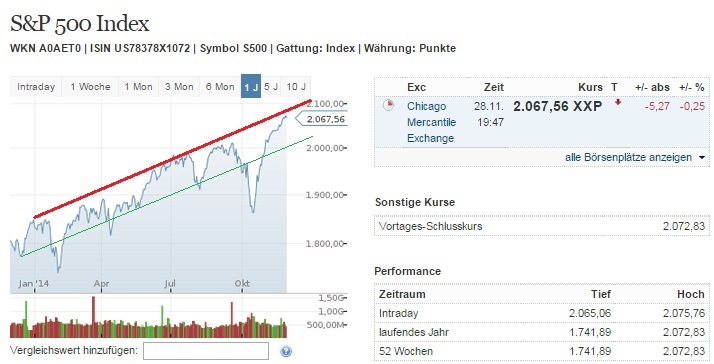
Task: Select the Intraday chart tab
Action: (36, 87)
